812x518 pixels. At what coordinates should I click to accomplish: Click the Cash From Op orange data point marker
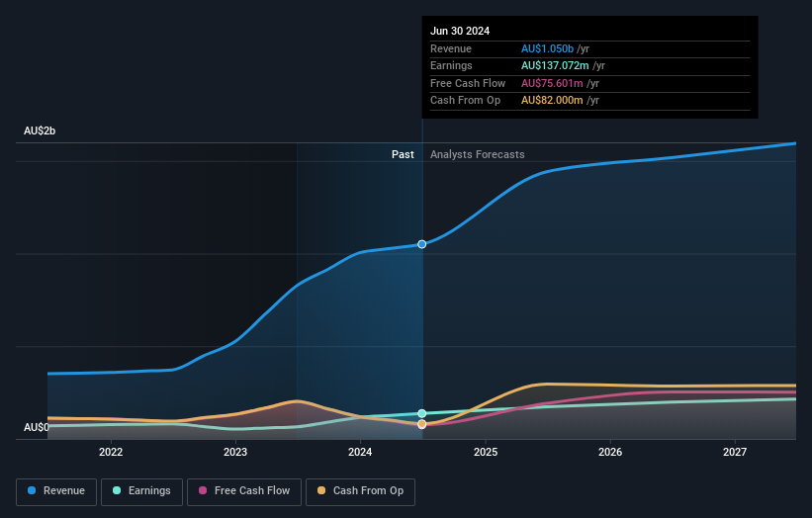coord(422,424)
